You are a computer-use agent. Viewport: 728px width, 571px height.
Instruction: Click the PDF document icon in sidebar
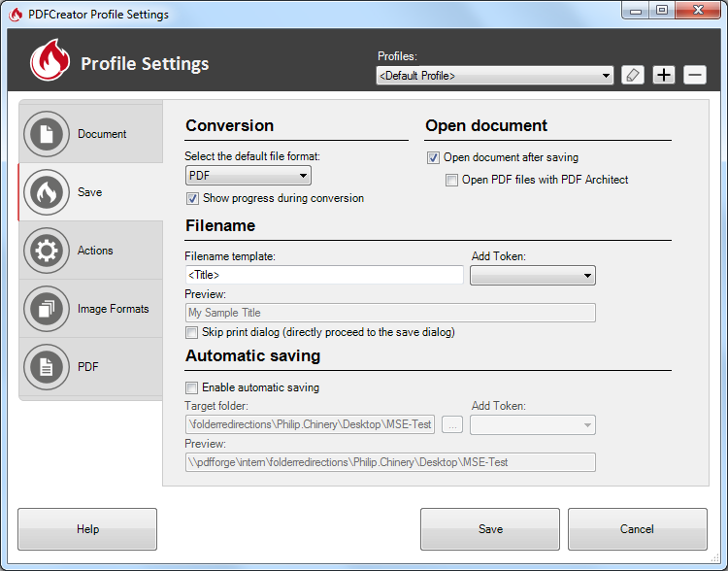pyautogui.click(x=46, y=367)
